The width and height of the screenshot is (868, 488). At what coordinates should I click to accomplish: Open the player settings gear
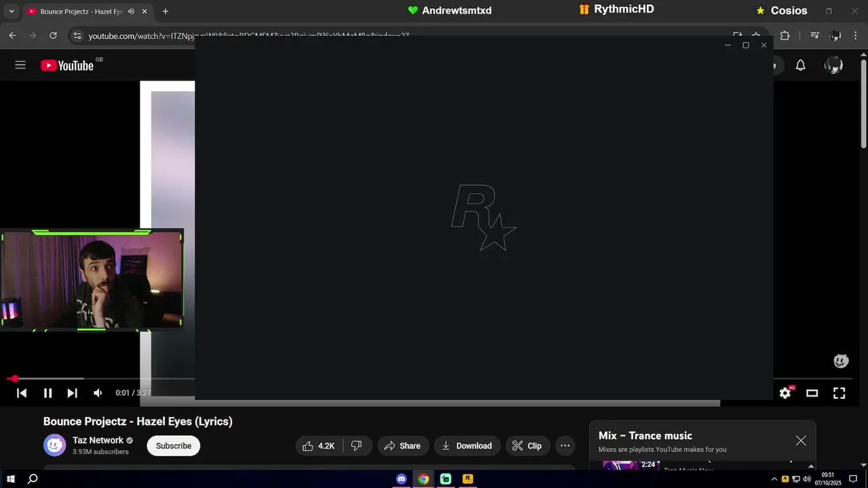(785, 393)
